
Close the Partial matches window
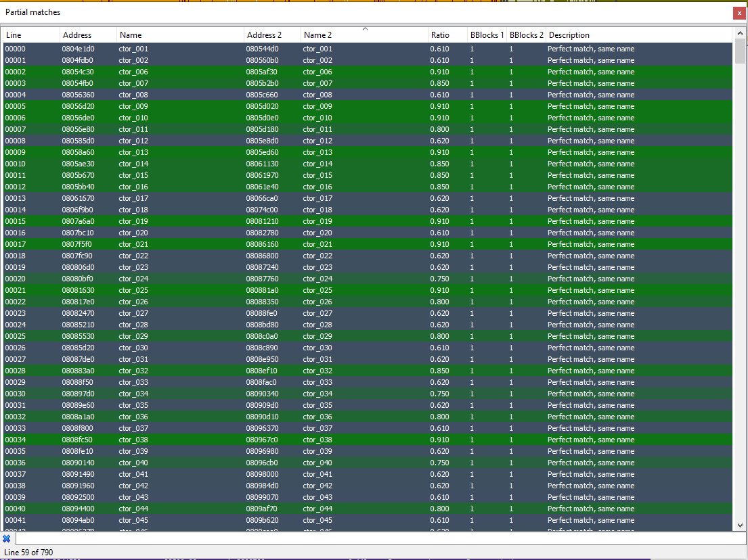click(x=739, y=12)
